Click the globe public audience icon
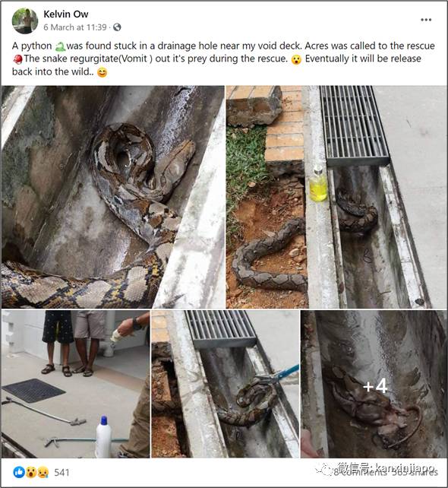Image resolution: width=448 pixels, height=488 pixels. click(117, 27)
